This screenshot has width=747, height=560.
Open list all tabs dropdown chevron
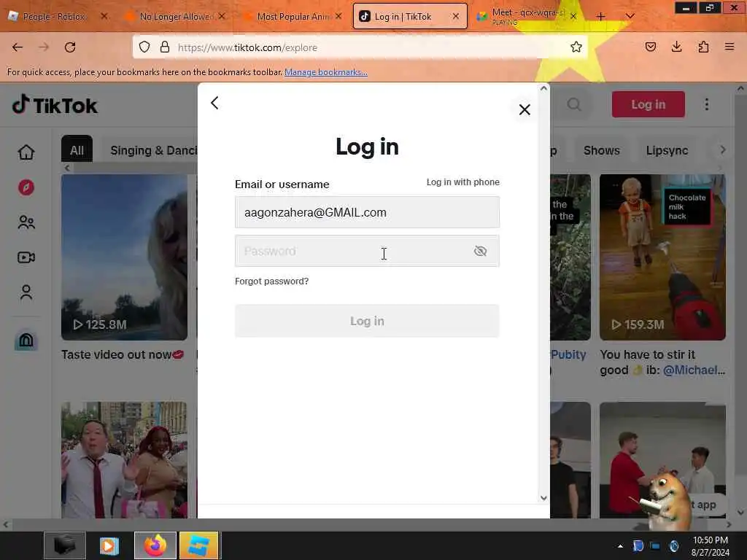(630, 17)
